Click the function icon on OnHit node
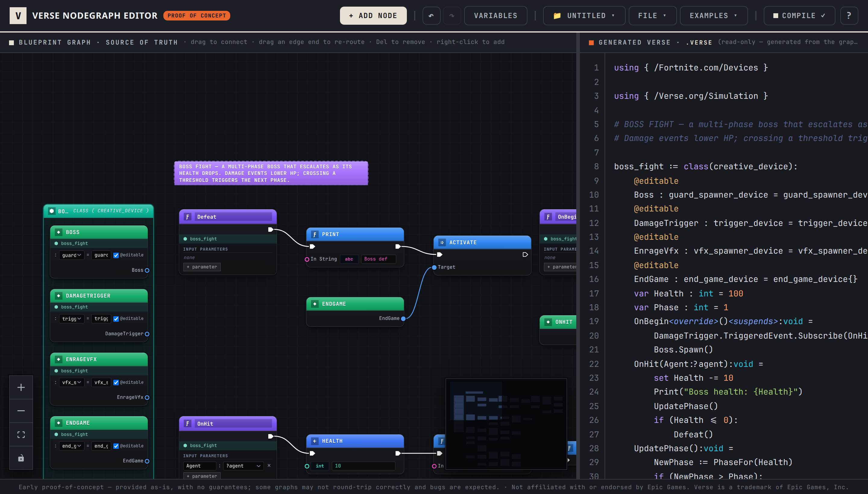This screenshot has height=494, width=868. click(187, 424)
